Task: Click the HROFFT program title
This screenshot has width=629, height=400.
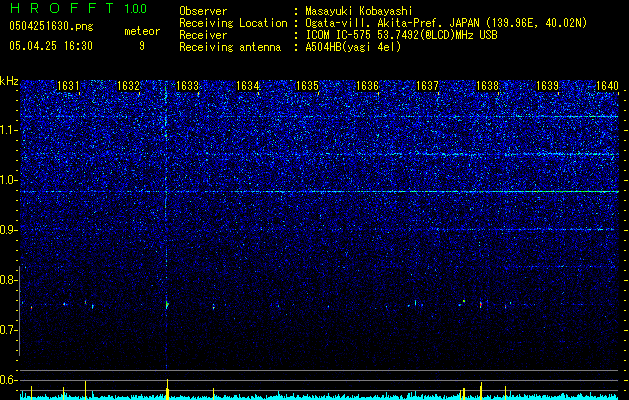Action: coord(62,8)
